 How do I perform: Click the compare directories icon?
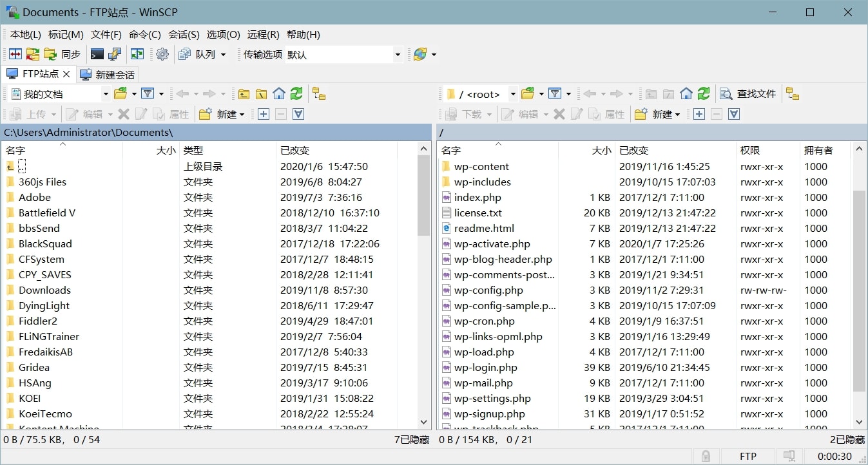[15, 55]
